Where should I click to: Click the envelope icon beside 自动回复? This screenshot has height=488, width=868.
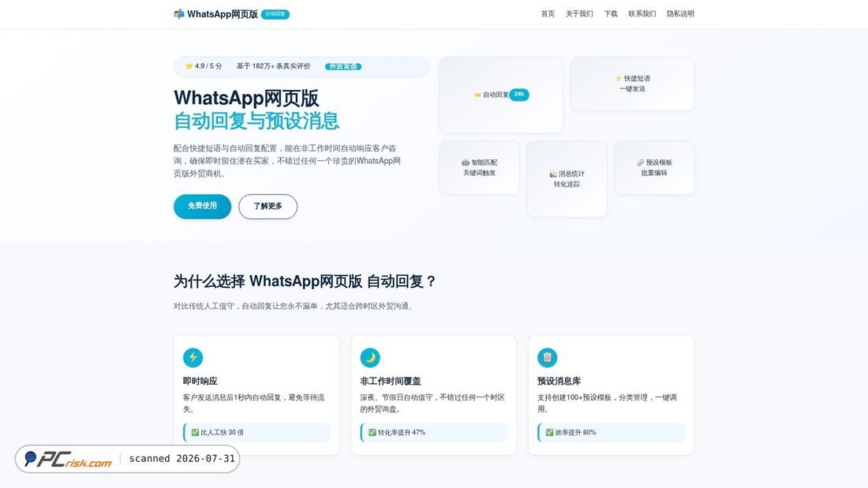[477, 95]
